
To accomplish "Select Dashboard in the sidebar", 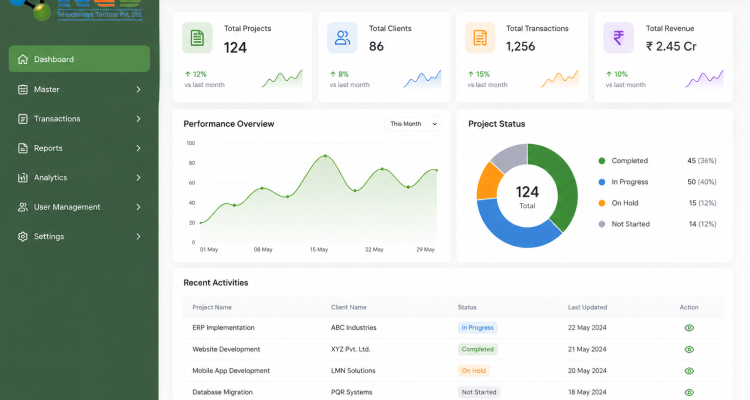I will tap(79, 59).
